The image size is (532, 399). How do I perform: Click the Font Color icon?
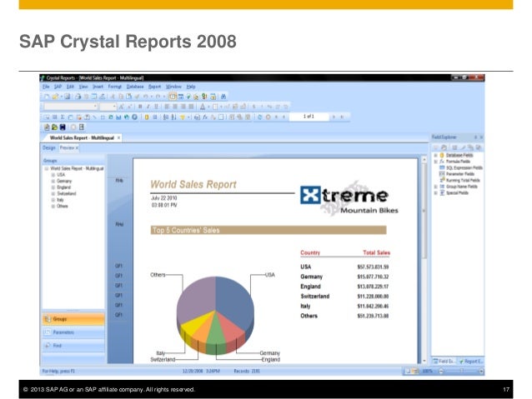pos(203,107)
